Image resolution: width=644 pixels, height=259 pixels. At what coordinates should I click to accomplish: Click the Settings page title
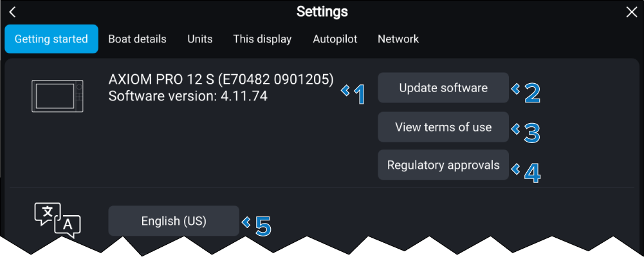pyautogui.click(x=322, y=12)
